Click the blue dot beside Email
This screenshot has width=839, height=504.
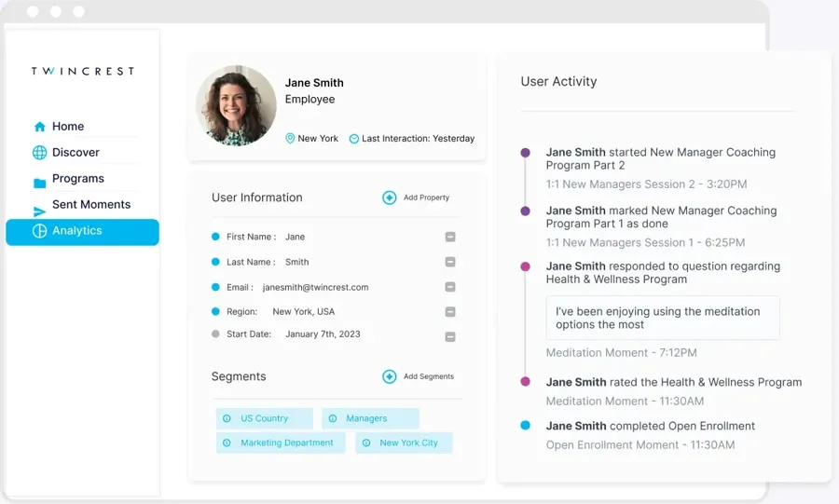215,287
